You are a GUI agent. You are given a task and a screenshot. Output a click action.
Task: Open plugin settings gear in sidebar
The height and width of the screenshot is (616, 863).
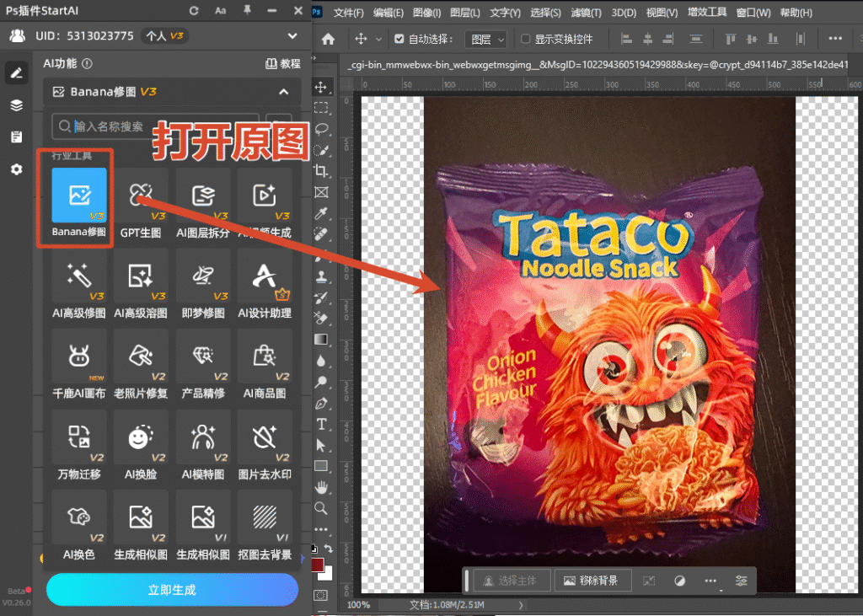click(17, 169)
